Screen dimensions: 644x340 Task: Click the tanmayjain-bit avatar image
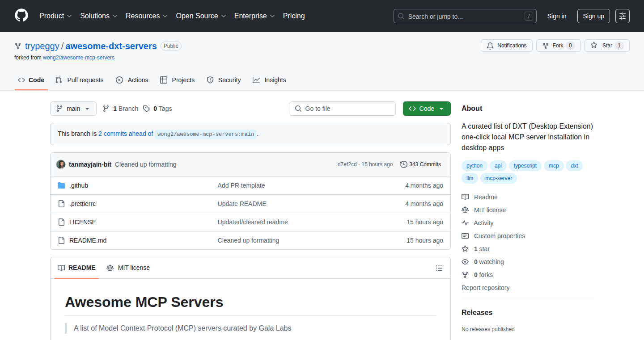click(x=61, y=164)
